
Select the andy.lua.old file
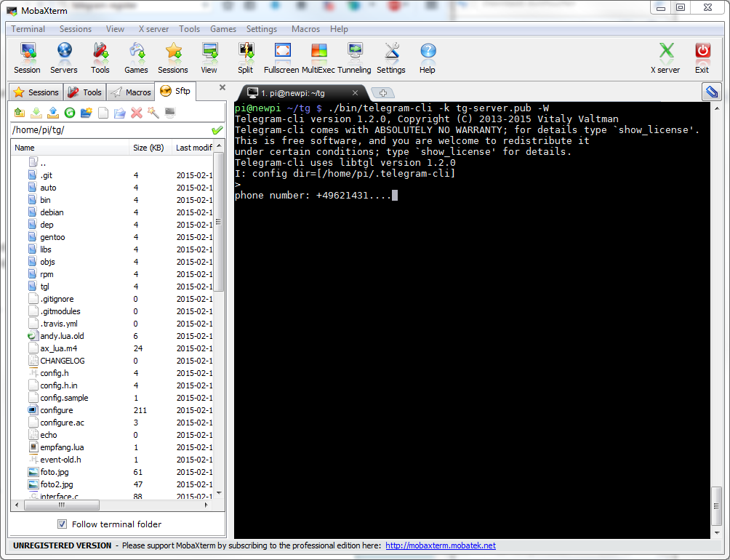tap(62, 336)
